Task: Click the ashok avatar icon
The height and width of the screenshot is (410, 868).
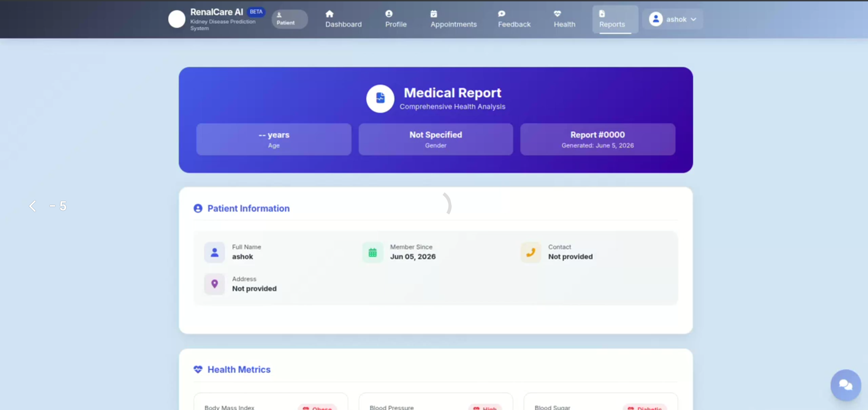Action: pyautogui.click(x=656, y=19)
